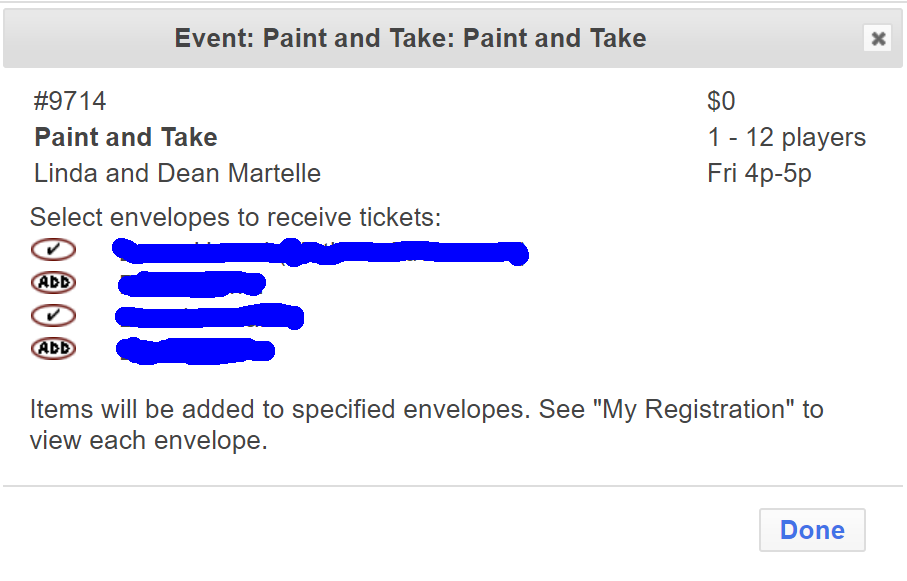Click 'Select envelopes to receive tickets' label
The image size is (907, 581).
tap(235, 218)
